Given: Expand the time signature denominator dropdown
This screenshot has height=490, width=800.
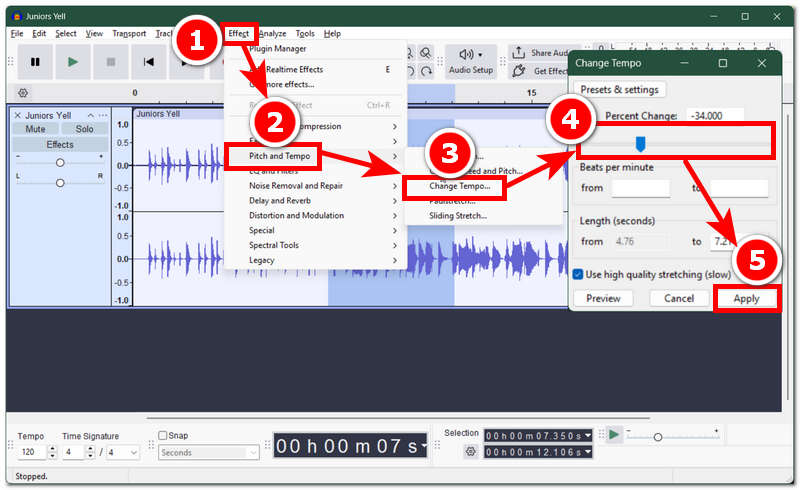Looking at the screenshot, I should pos(123,452).
